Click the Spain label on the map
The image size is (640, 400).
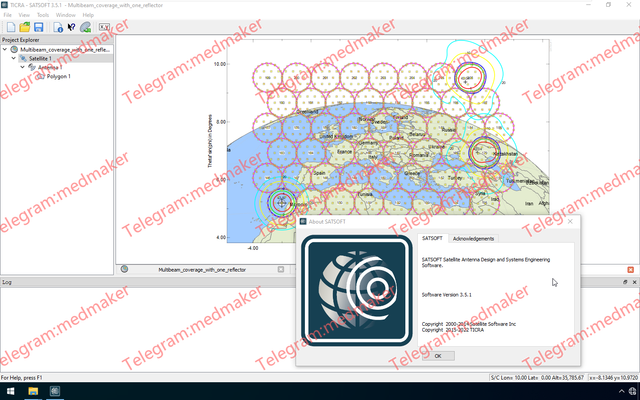(x=319, y=173)
